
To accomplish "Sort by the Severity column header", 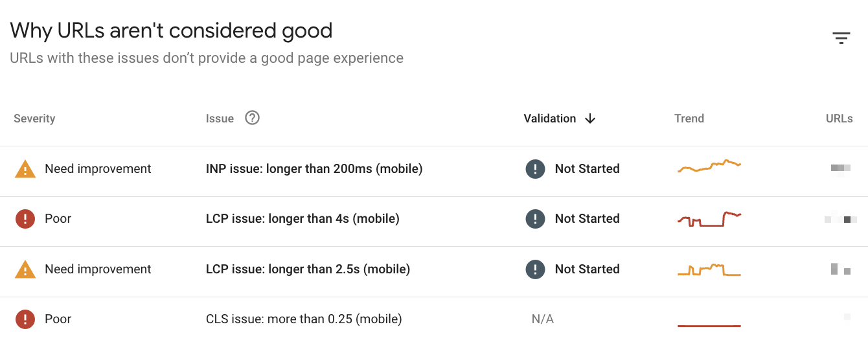I will click(34, 119).
